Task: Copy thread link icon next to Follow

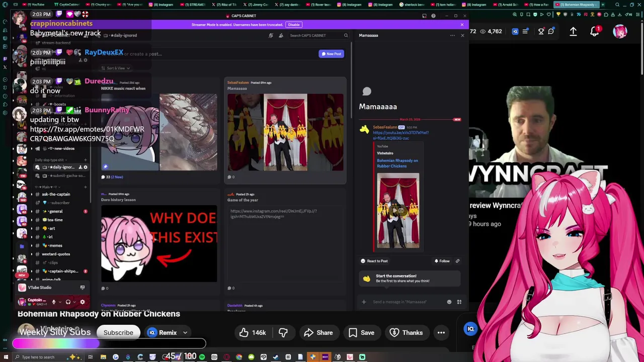Action: (x=457, y=261)
